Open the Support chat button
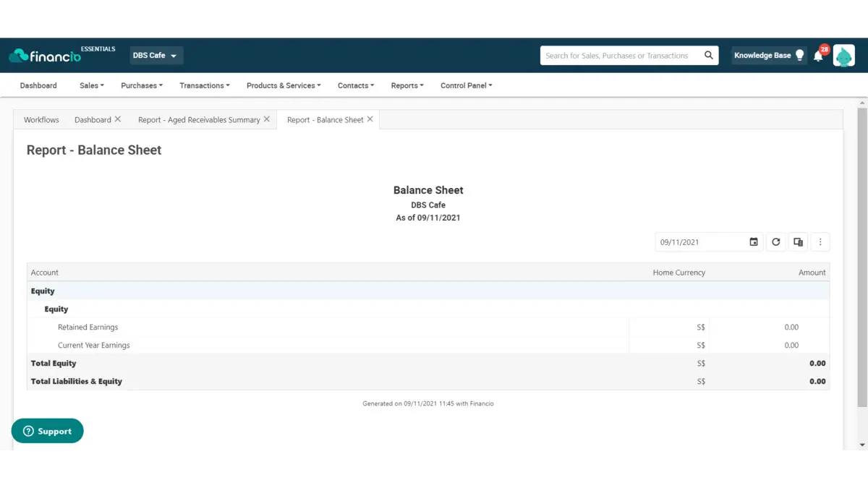This screenshot has height=488, width=868. click(x=48, y=431)
